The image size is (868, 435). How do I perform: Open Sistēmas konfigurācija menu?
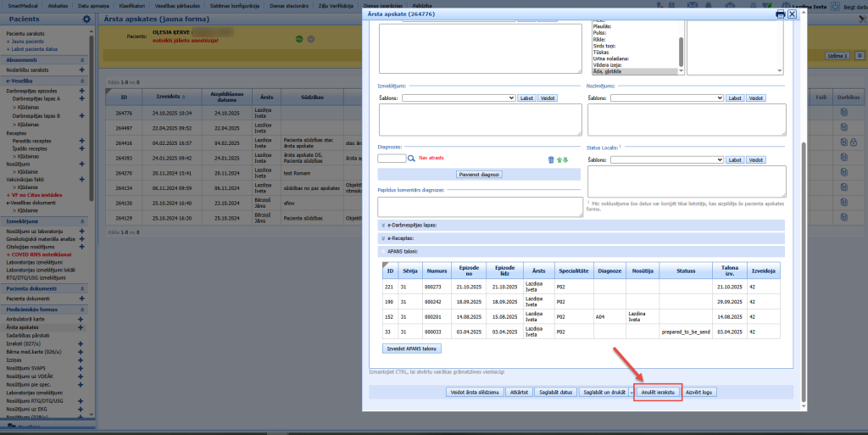(x=235, y=6)
